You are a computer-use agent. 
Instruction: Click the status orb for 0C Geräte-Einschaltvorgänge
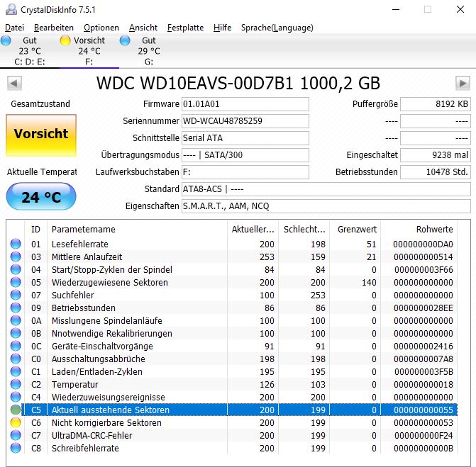[16, 346]
